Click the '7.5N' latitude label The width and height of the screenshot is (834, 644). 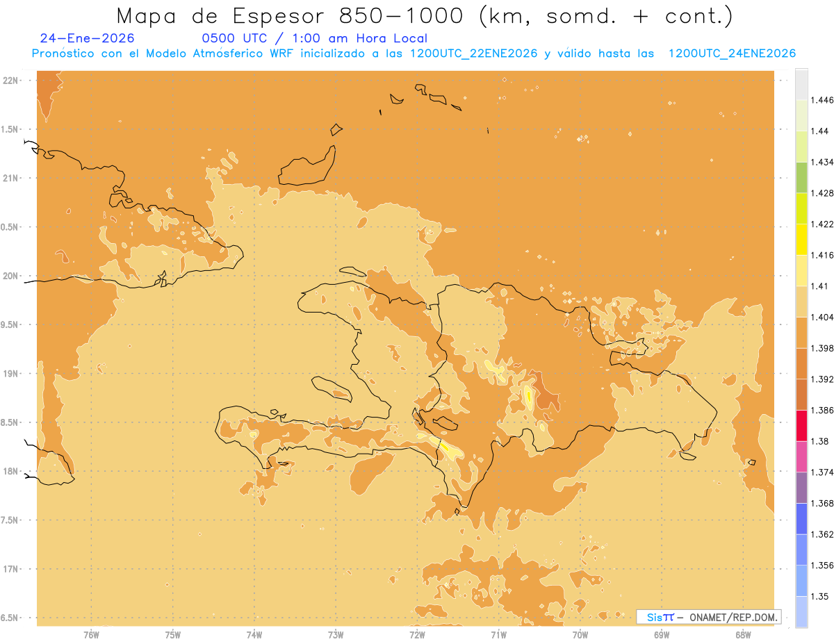click(x=10, y=520)
